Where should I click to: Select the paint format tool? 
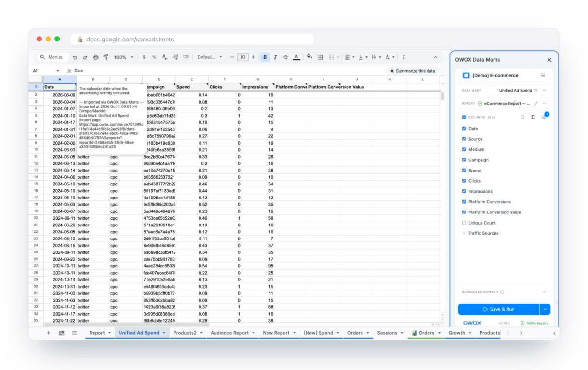[106, 57]
